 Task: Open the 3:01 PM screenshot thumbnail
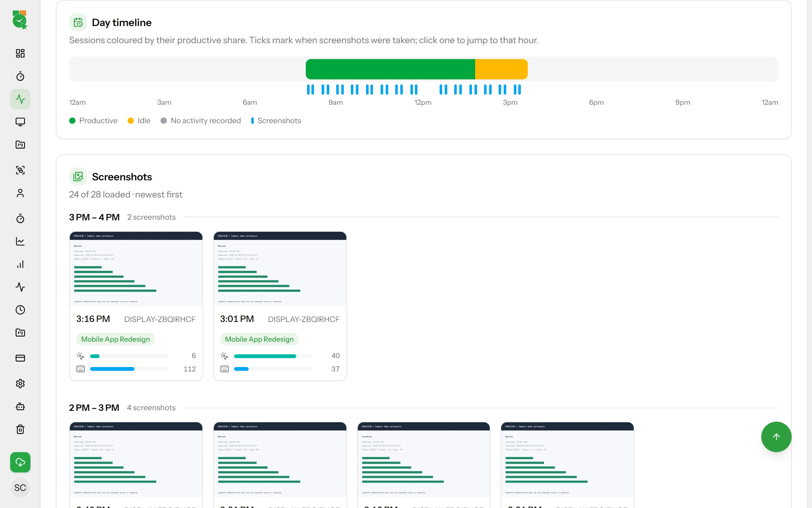(x=280, y=269)
